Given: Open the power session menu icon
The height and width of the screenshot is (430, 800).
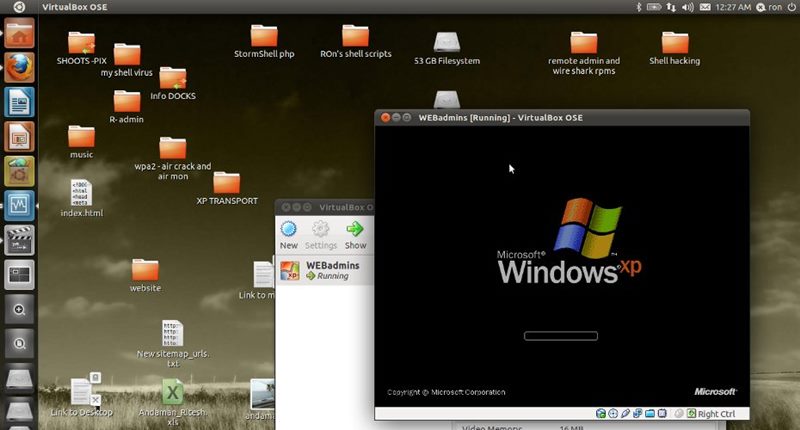Looking at the screenshot, I should point(791,7).
